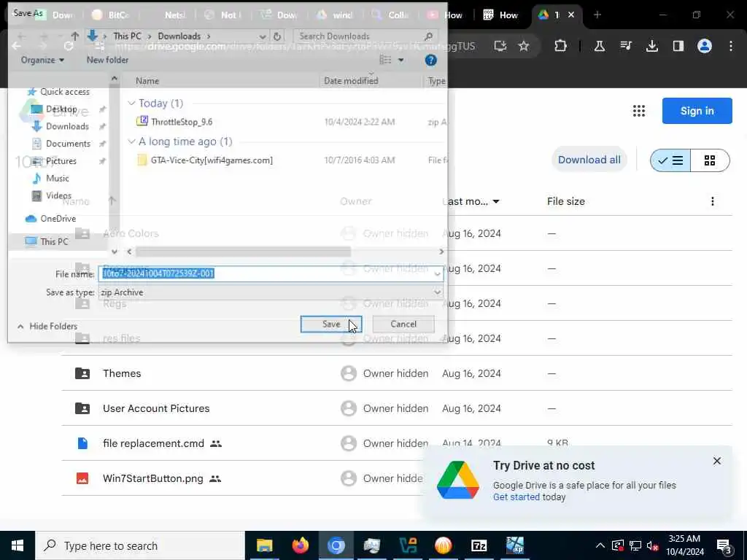Select ThrottleStop_9.6 zip file
Image resolution: width=747 pixels, height=560 pixels.
point(181,122)
